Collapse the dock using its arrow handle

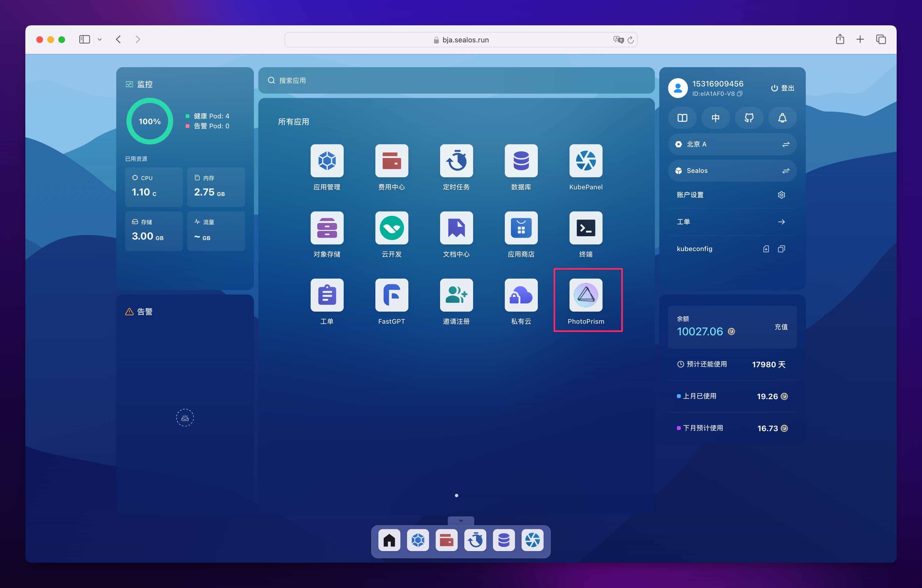tap(461, 521)
